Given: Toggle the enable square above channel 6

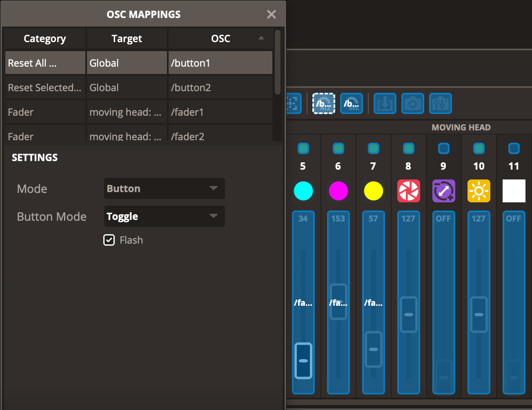Looking at the screenshot, I should (x=338, y=148).
